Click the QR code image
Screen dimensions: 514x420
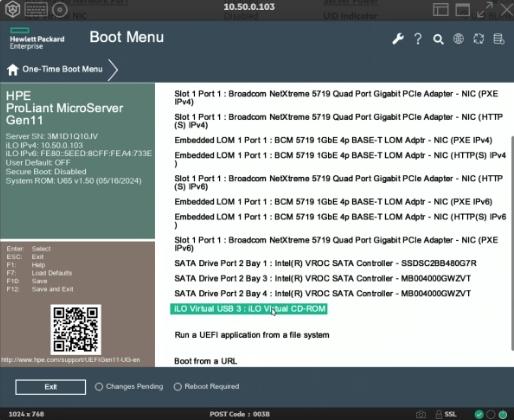point(76,329)
